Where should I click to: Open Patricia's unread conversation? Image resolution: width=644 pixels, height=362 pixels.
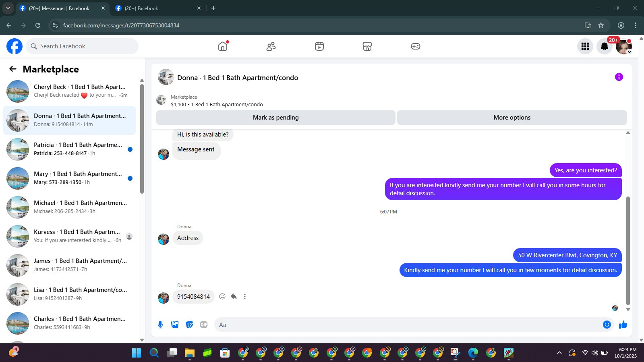point(69,149)
